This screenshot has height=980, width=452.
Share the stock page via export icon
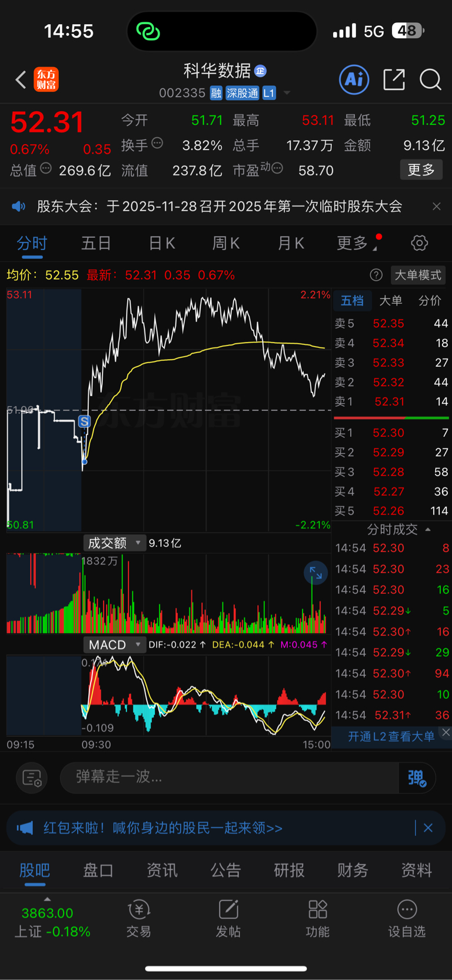[x=394, y=79]
